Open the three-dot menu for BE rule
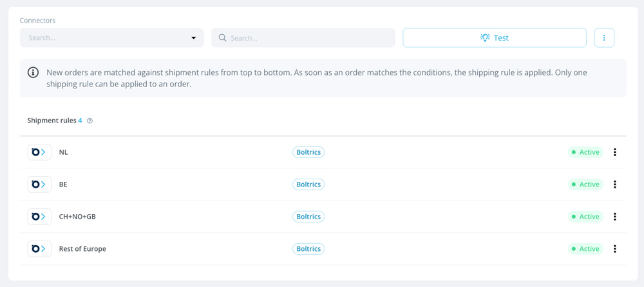This screenshot has width=644, height=287. click(x=615, y=184)
